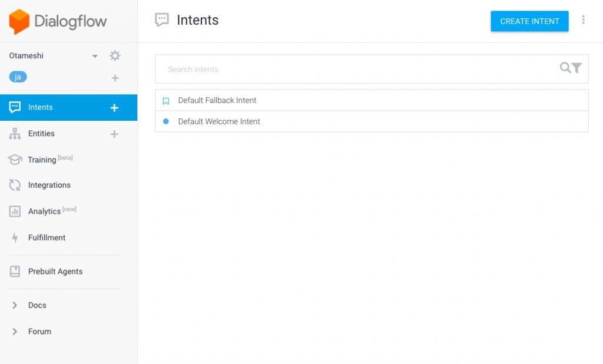
Task: Expand the Docs chevron
Action: [x=15, y=305]
